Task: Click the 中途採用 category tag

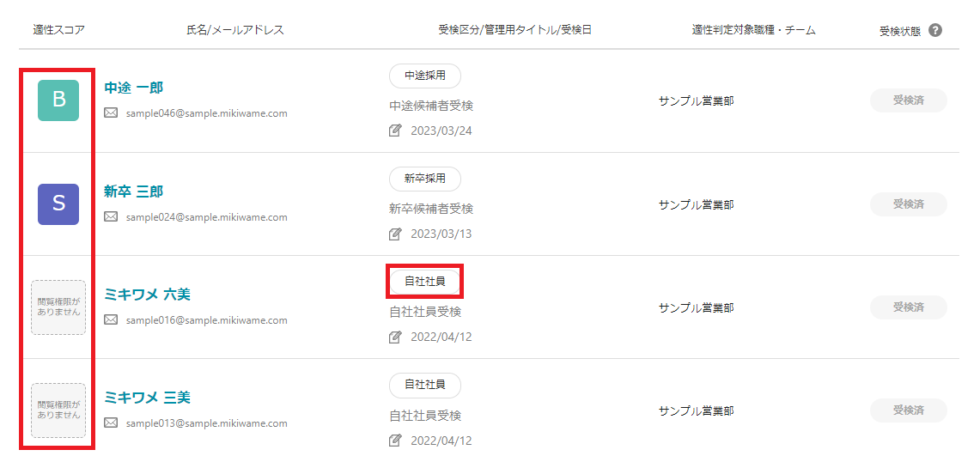Action: [x=425, y=76]
